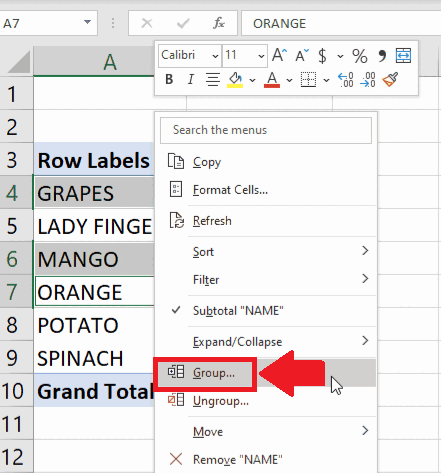Apply Percent Style format
Screen dimensions: 441x473
coord(360,56)
